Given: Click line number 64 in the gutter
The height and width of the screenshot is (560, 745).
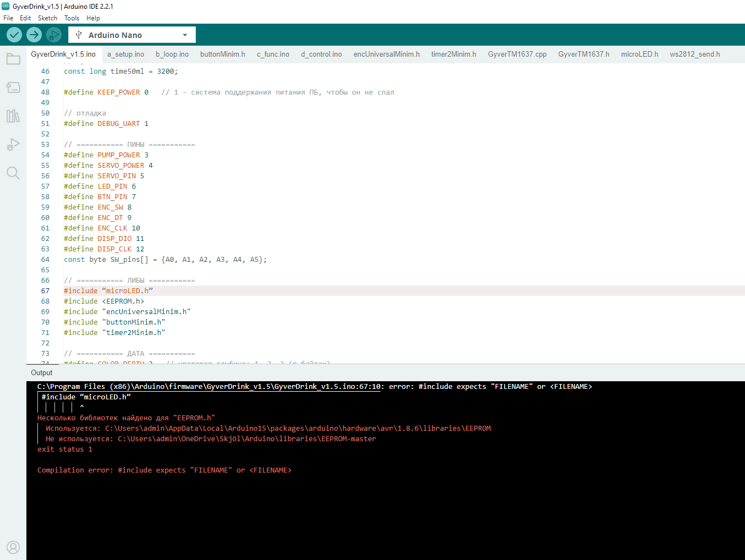Looking at the screenshot, I should pyautogui.click(x=45, y=260).
